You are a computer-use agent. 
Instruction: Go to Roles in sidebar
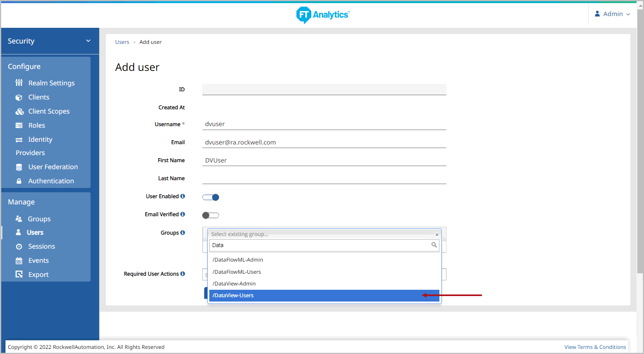(37, 125)
